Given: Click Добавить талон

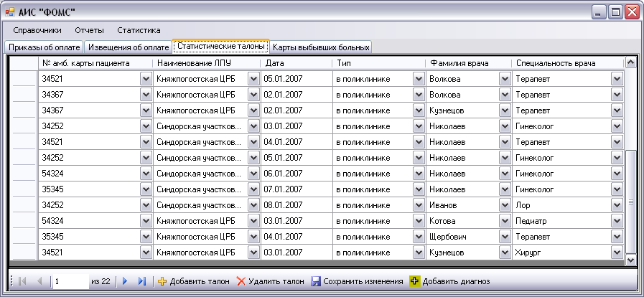Looking at the screenshot, I should (193, 281).
